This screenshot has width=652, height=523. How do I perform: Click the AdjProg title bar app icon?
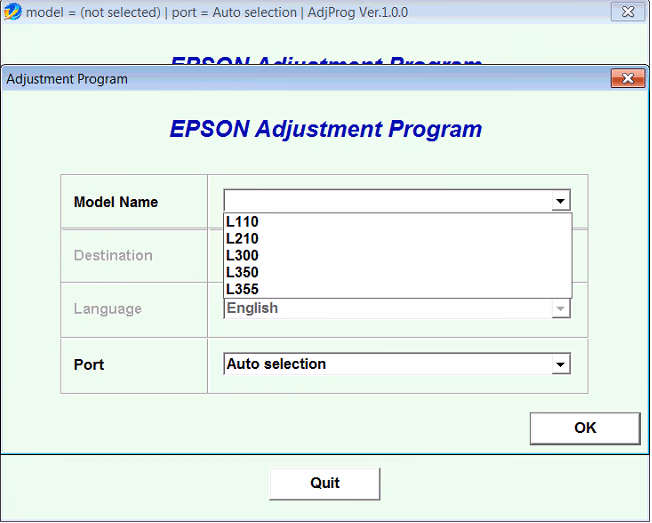12,12
